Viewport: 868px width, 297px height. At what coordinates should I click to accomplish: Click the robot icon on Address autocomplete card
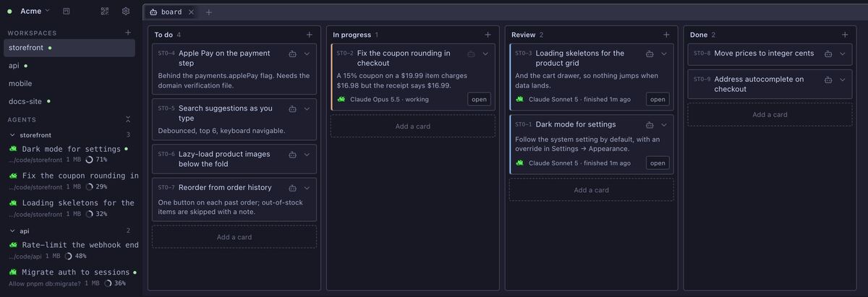(x=828, y=79)
